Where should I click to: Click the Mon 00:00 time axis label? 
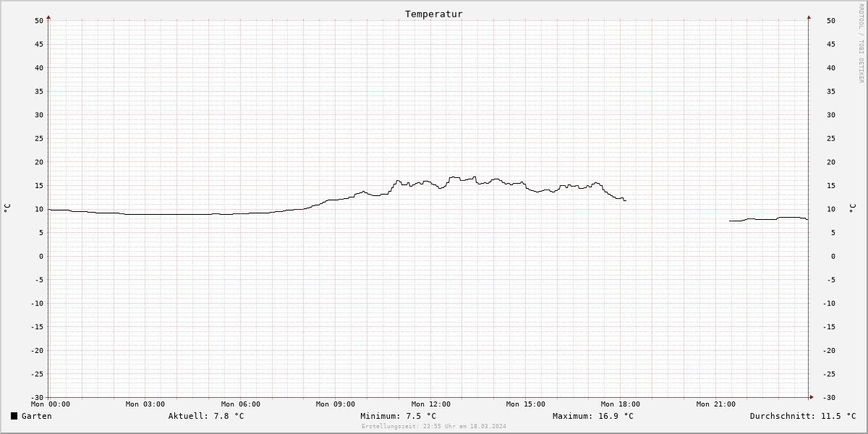pos(51,404)
